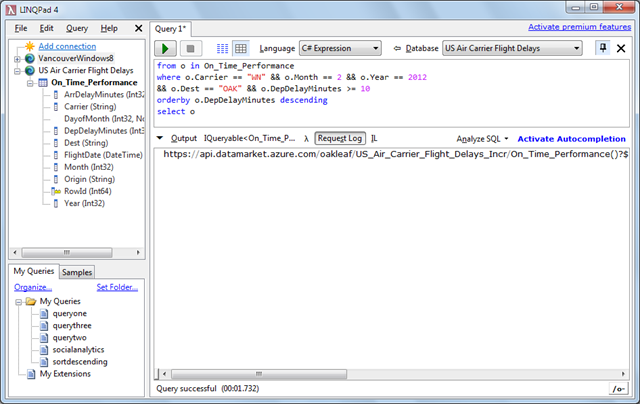Switch results to data grid view
The image size is (640, 404).
240,48
